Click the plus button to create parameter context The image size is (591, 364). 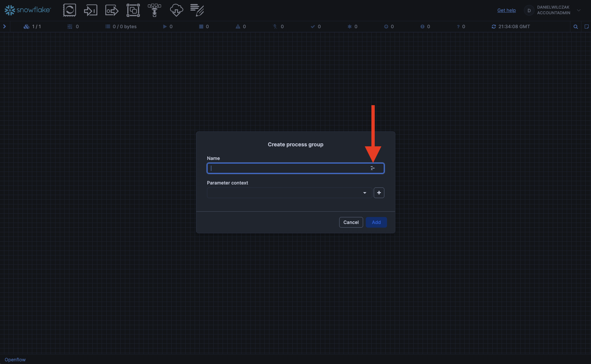[379, 193]
